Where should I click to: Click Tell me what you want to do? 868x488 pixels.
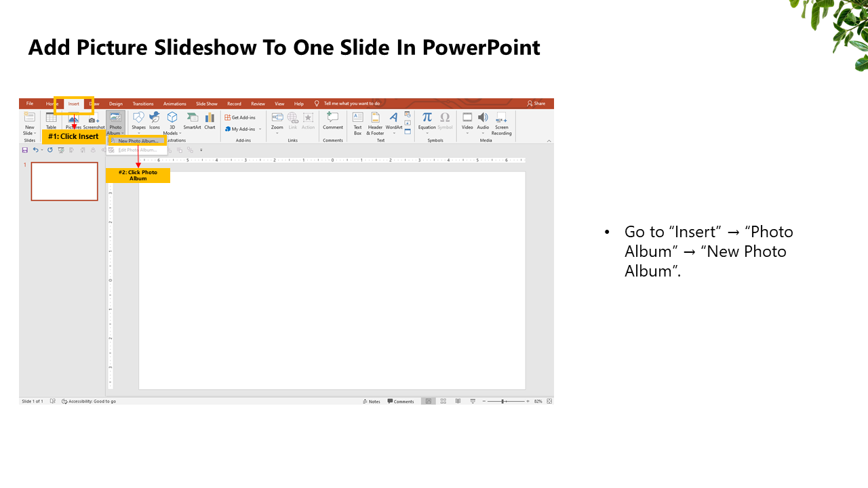pos(351,104)
